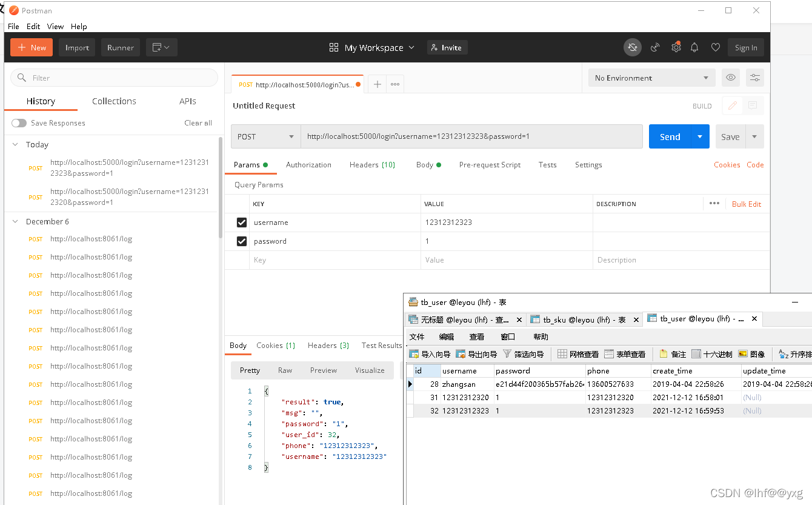The width and height of the screenshot is (812, 505).
Task: Switch to the APIs tab
Action: (x=188, y=101)
